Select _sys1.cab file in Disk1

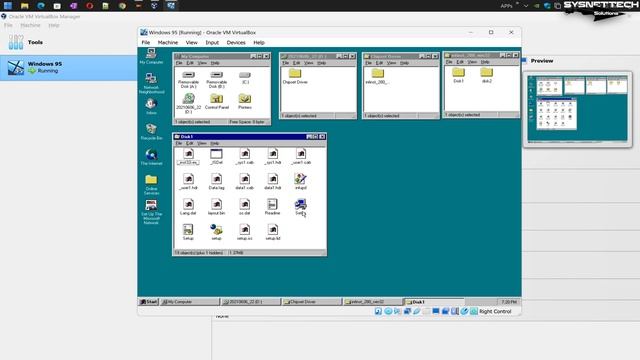point(244,157)
